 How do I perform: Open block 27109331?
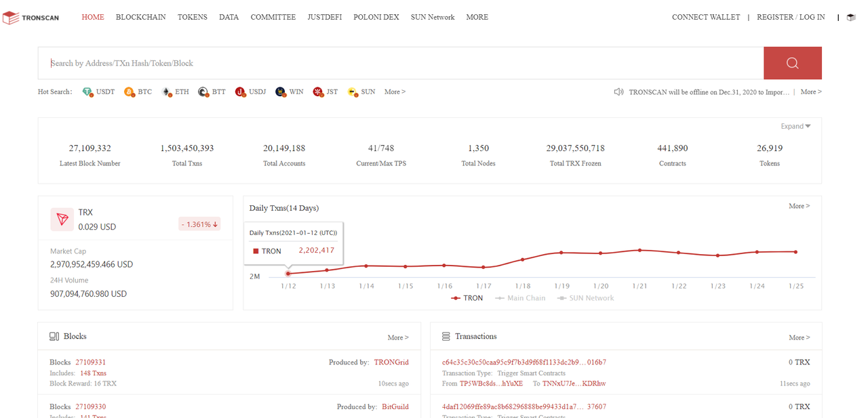pos(90,362)
